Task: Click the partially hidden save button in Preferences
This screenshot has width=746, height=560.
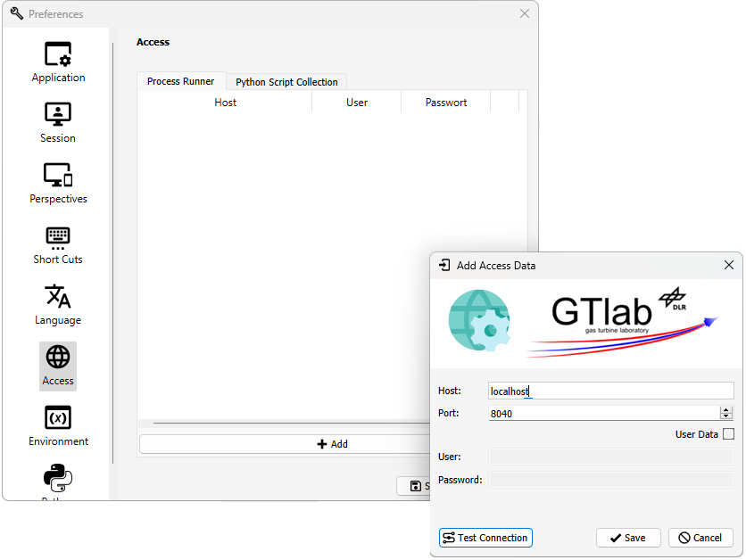Action: pyautogui.click(x=413, y=486)
